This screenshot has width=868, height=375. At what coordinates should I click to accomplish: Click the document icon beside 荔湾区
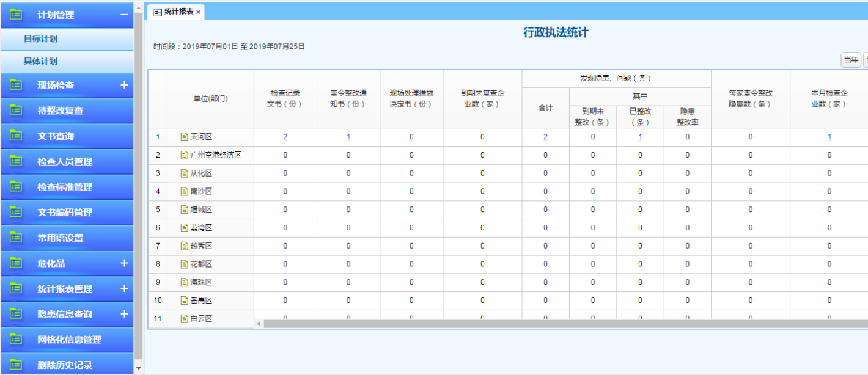pos(185,228)
